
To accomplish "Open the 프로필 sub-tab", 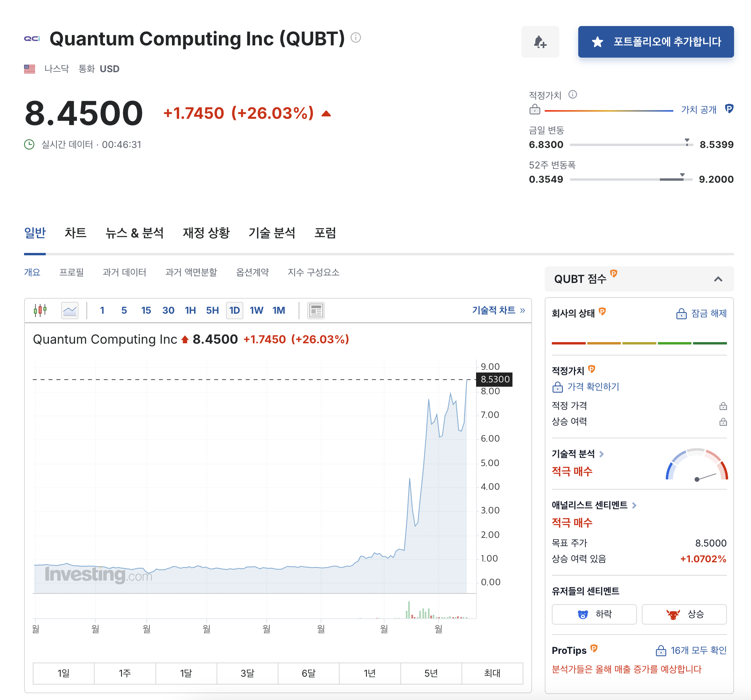I will tap(71, 272).
